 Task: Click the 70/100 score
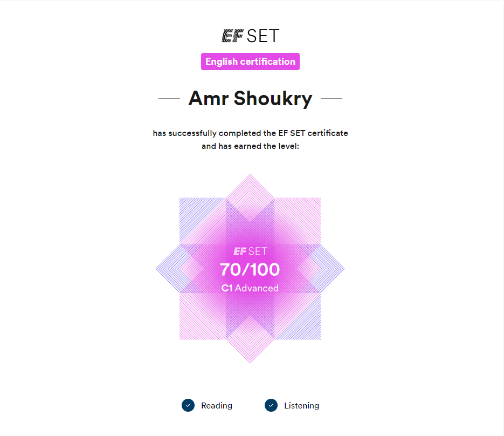(250, 269)
